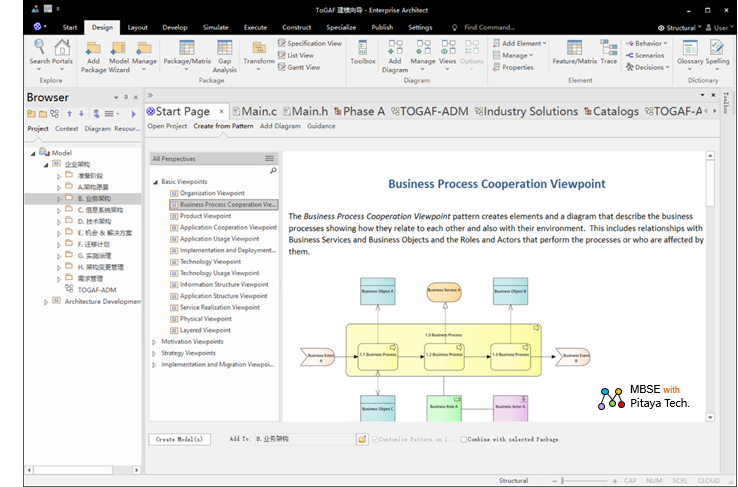Adjust the zoom slider in status bar
Viewport: 738px width, 487px height.
coord(562,481)
